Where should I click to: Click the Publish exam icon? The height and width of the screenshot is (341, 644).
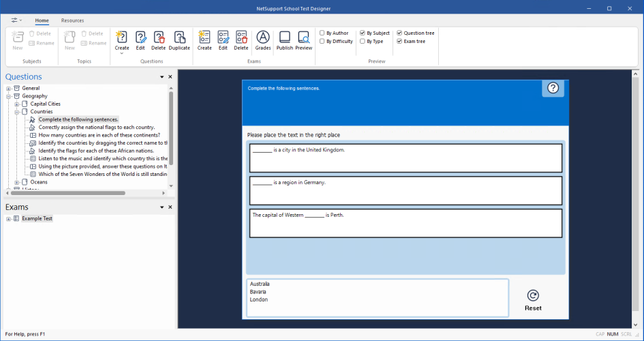pyautogui.click(x=284, y=37)
